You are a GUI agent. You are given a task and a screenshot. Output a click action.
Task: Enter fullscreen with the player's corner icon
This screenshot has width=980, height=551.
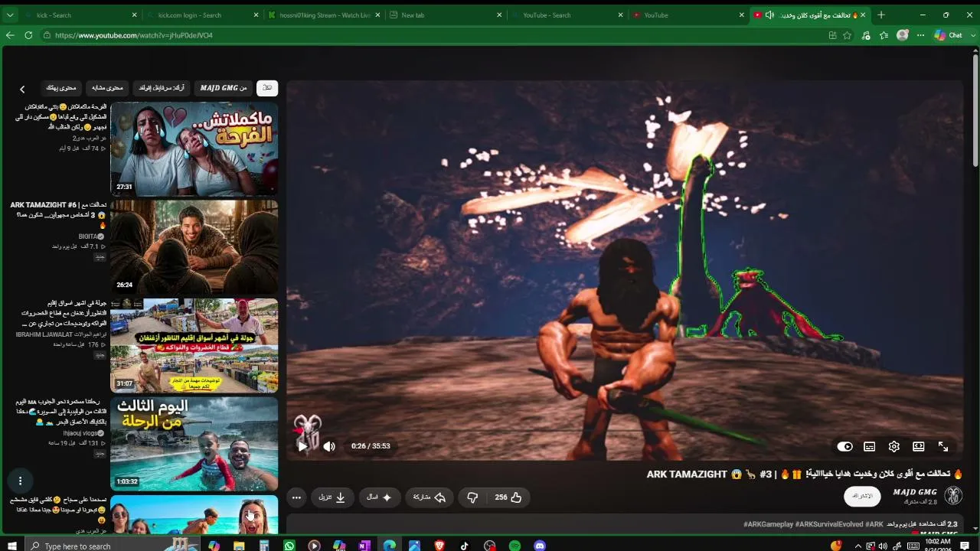click(x=943, y=446)
